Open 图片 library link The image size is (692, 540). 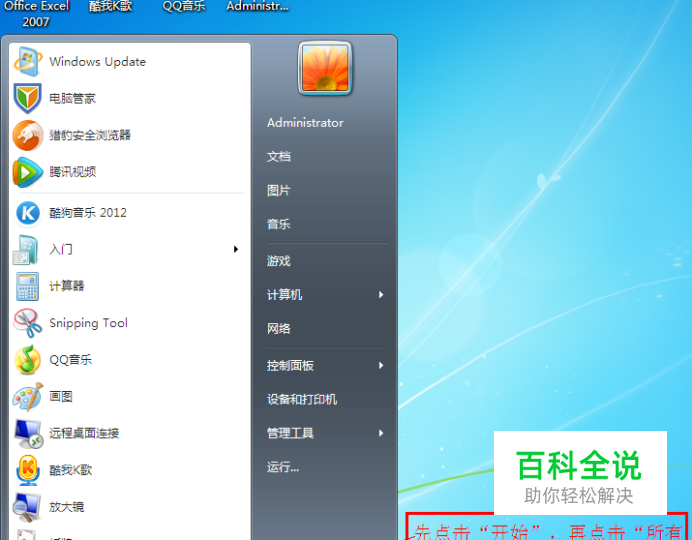coord(278,191)
